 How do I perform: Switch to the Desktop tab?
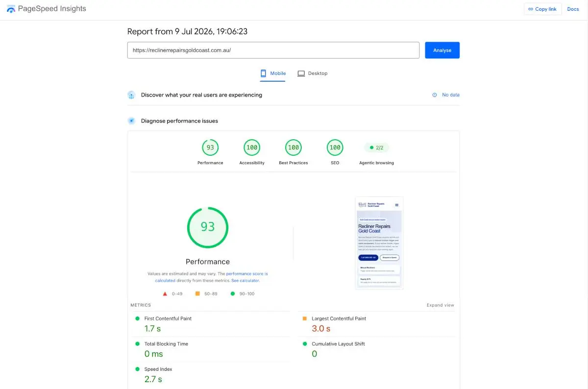coord(312,73)
